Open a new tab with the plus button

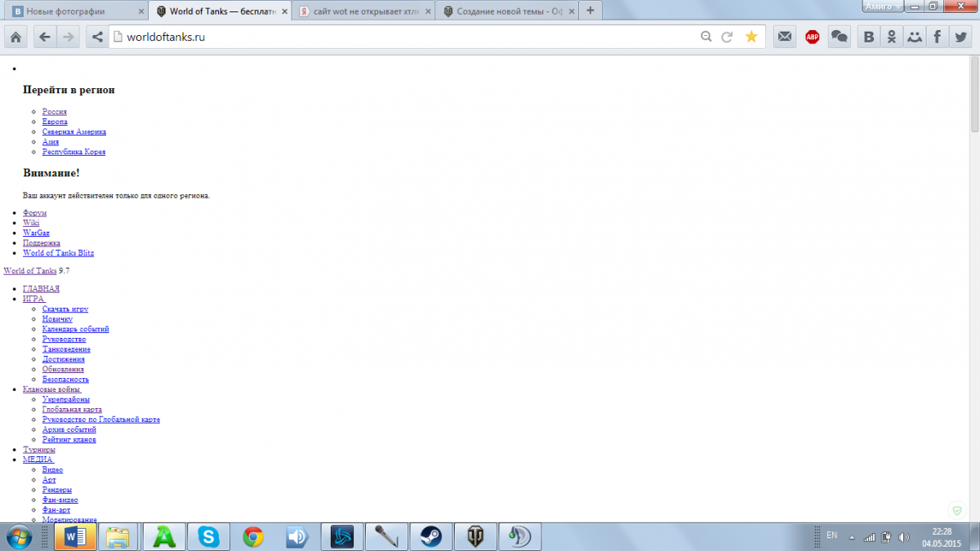coord(590,11)
